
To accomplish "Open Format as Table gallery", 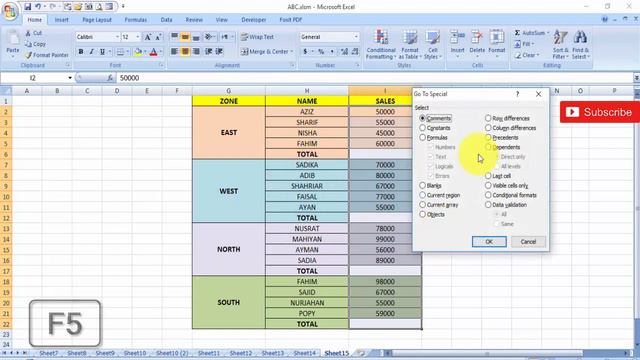I will click(x=409, y=45).
